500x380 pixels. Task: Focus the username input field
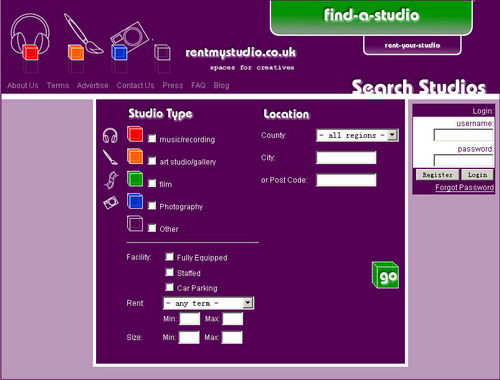point(463,135)
